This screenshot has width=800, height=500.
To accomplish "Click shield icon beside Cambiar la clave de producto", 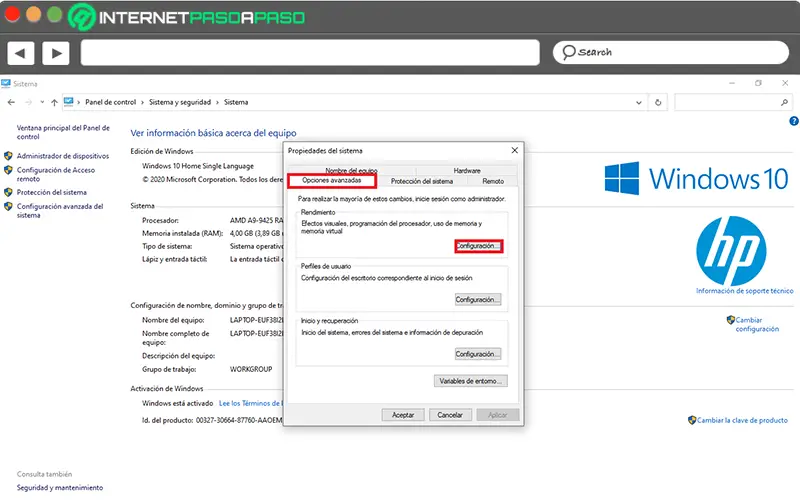I will [692, 420].
